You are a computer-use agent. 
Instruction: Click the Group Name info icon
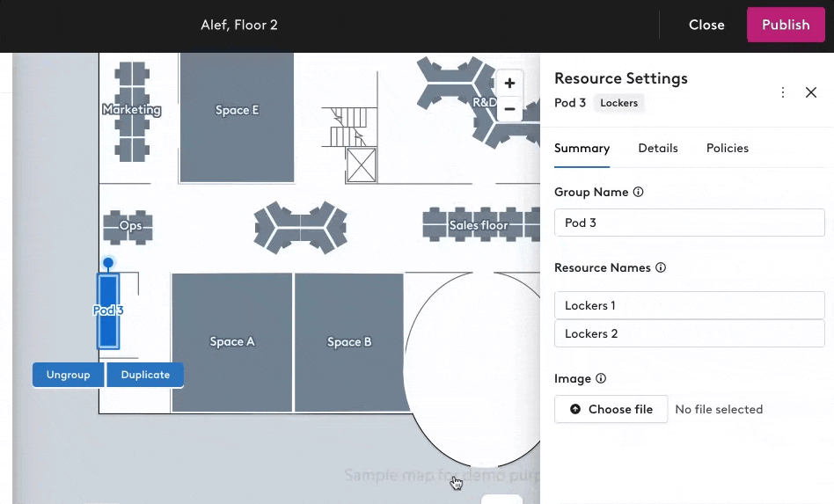point(639,192)
